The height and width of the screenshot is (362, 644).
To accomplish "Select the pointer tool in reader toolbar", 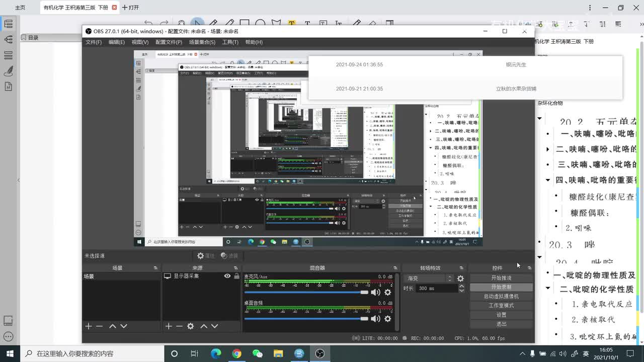I will pyautogui.click(x=197, y=23).
